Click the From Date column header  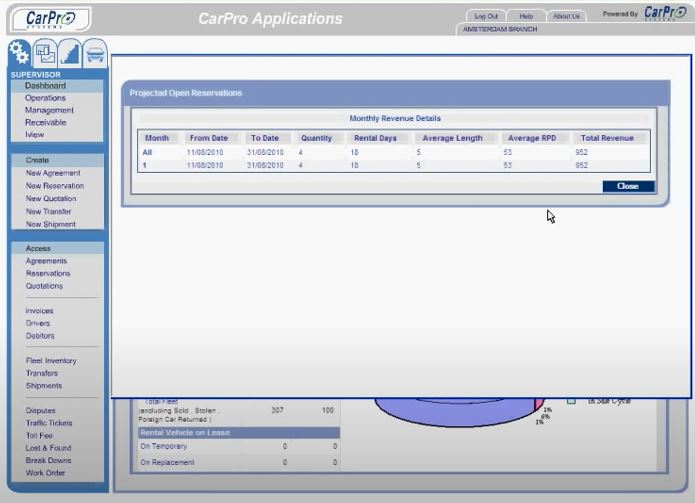tap(209, 138)
